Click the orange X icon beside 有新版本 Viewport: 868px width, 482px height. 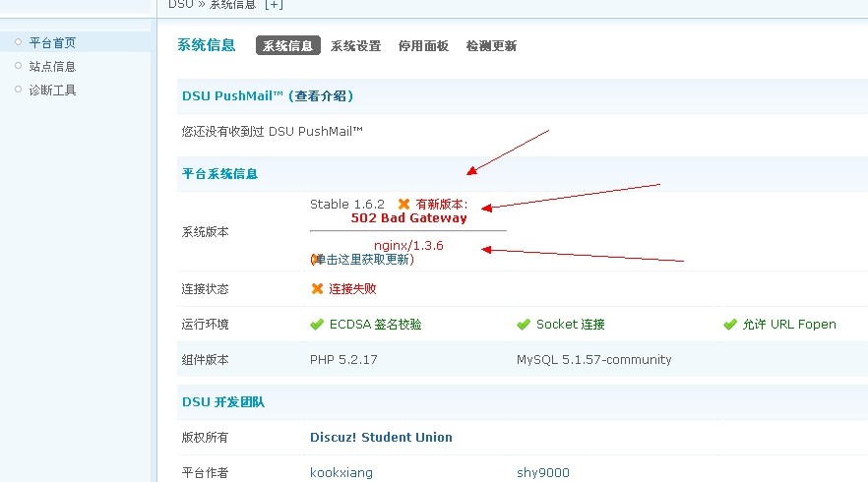pos(404,205)
